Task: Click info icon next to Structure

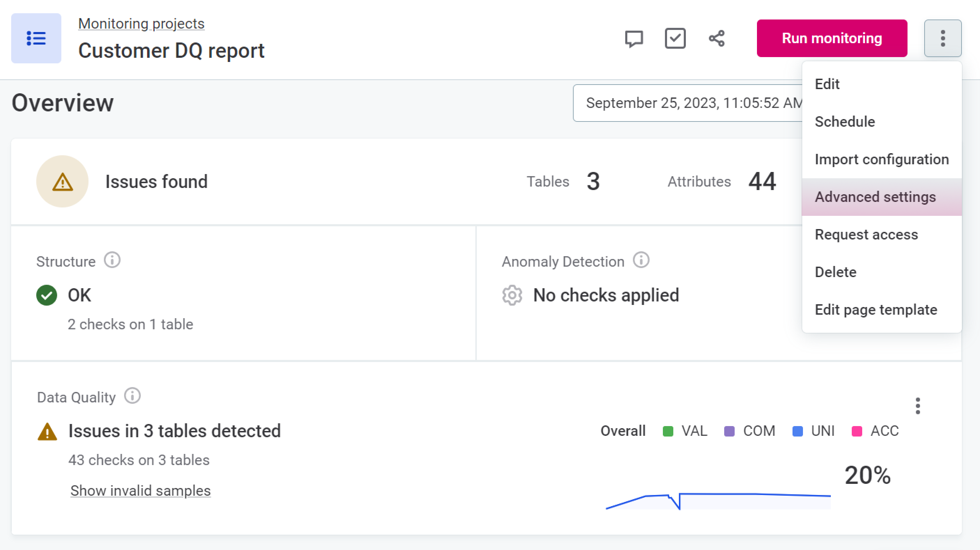Action: click(112, 261)
